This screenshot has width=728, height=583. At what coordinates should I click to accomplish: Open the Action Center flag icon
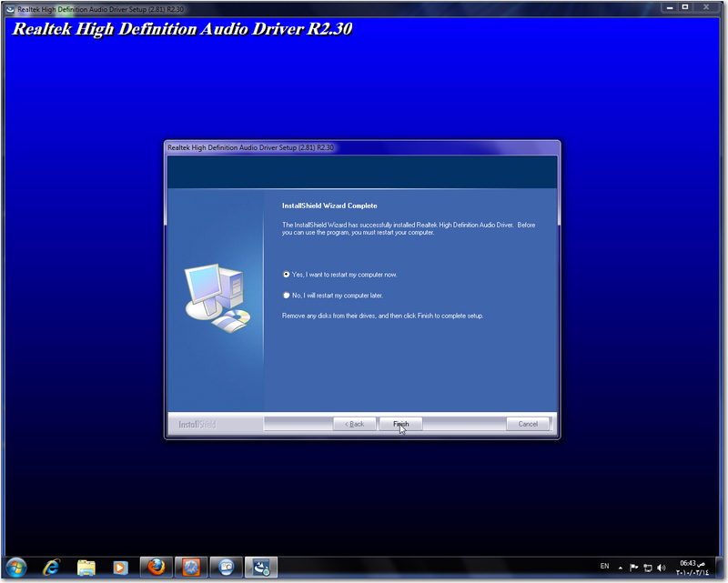pos(633,568)
